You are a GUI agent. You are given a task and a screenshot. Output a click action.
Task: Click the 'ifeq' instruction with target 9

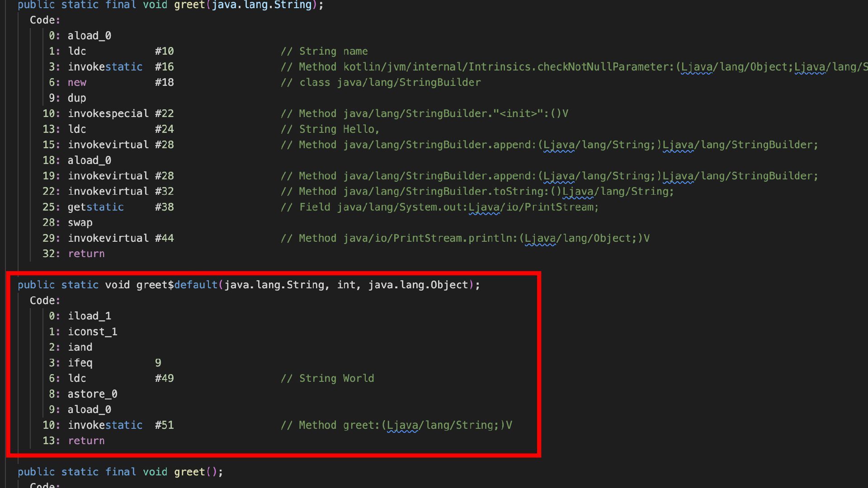click(80, 363)
